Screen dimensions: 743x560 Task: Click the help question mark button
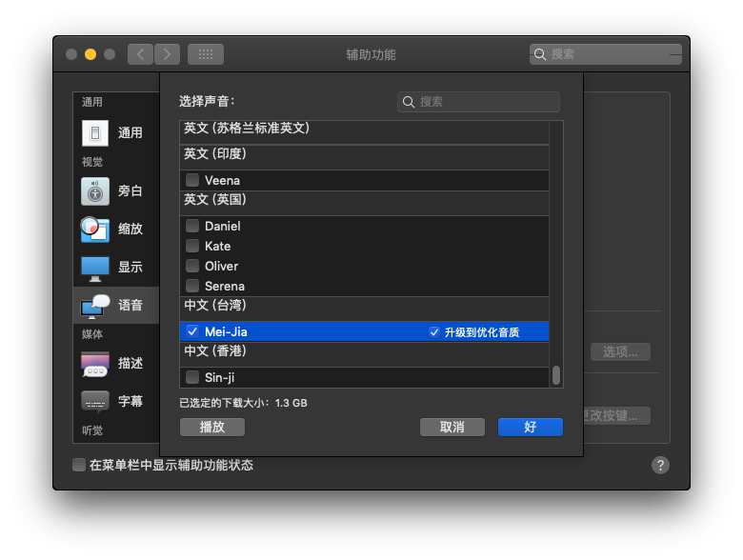click(660, 465)
